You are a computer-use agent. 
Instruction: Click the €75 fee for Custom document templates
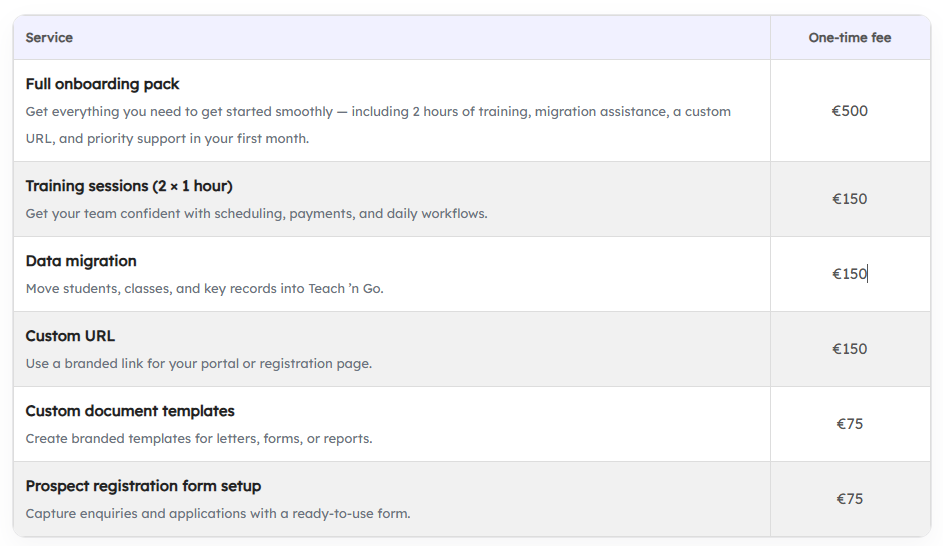pos(850,424)
